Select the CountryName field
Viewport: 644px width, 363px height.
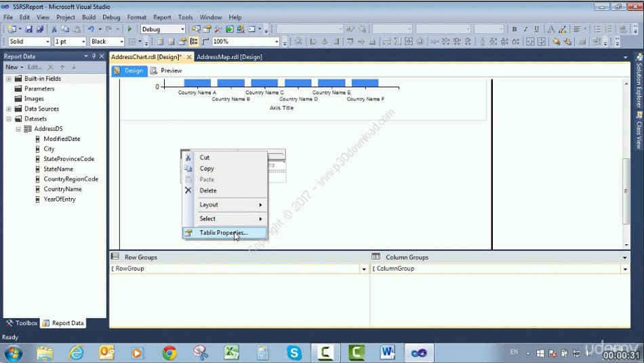click(62, 189)
